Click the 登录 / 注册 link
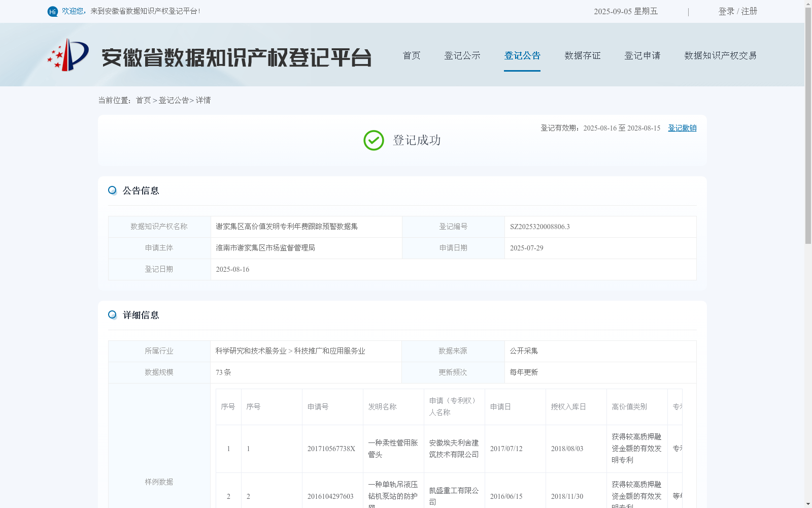Screen dimensions: 812x508 tap(738, 11)
